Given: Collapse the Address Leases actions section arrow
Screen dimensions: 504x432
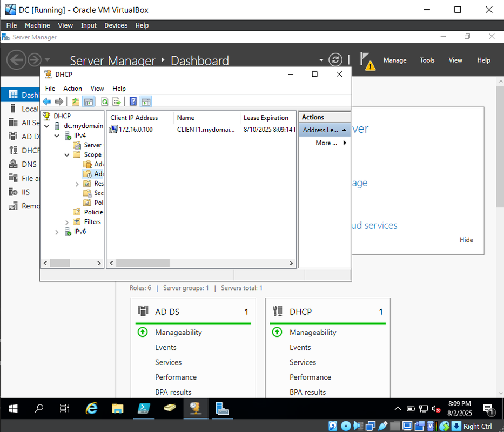Looking at the screenshot, I should point(344,130).
